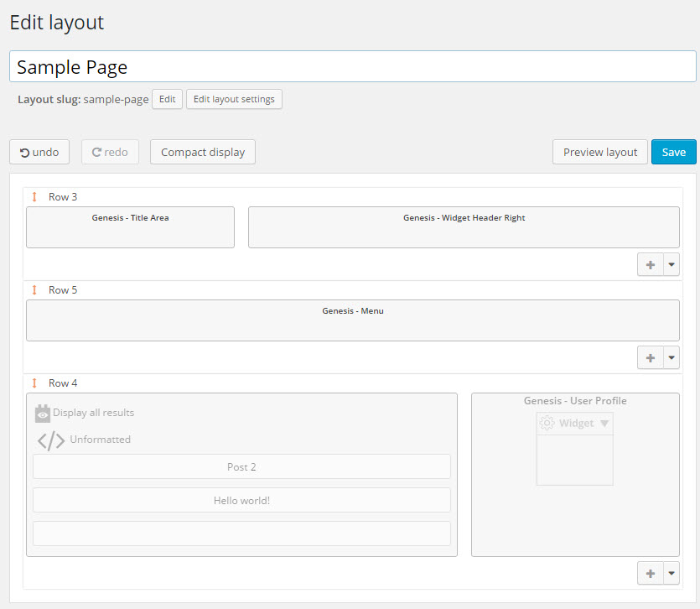Image resolution: width=700 pixels, height=609 pixels.
Task: Click the Row 4 label
Action: [x=63, y=383]
